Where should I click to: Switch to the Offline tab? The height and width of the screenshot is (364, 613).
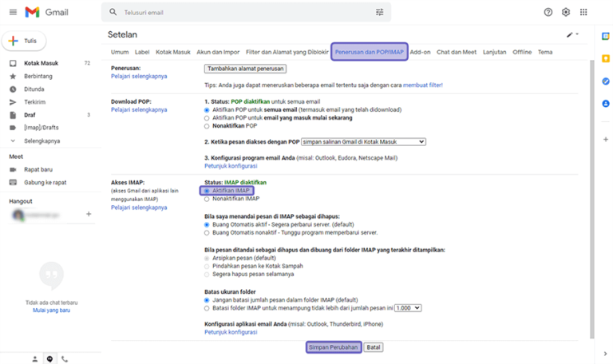522,52
